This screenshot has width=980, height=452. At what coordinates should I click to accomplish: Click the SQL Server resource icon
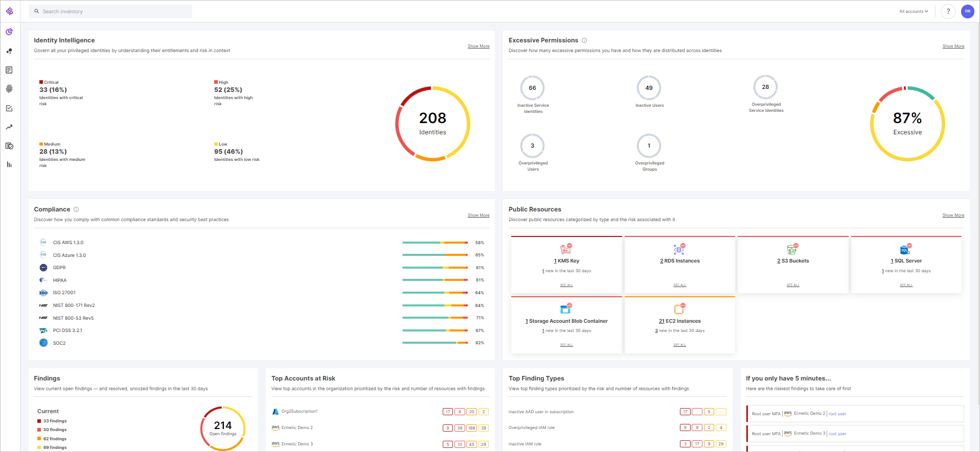[x=906, y=249]
